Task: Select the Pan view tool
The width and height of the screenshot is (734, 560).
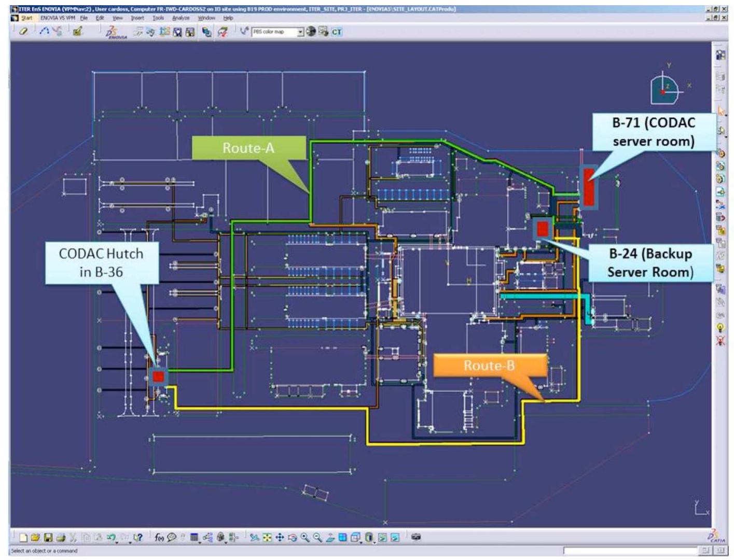Action: click(x=280, y=538)
